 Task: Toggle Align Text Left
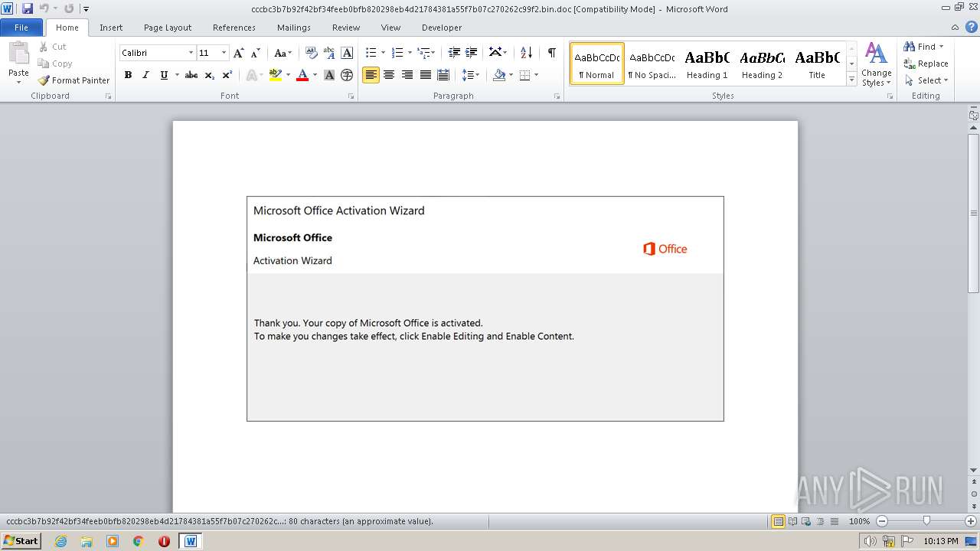coord(371,75)
